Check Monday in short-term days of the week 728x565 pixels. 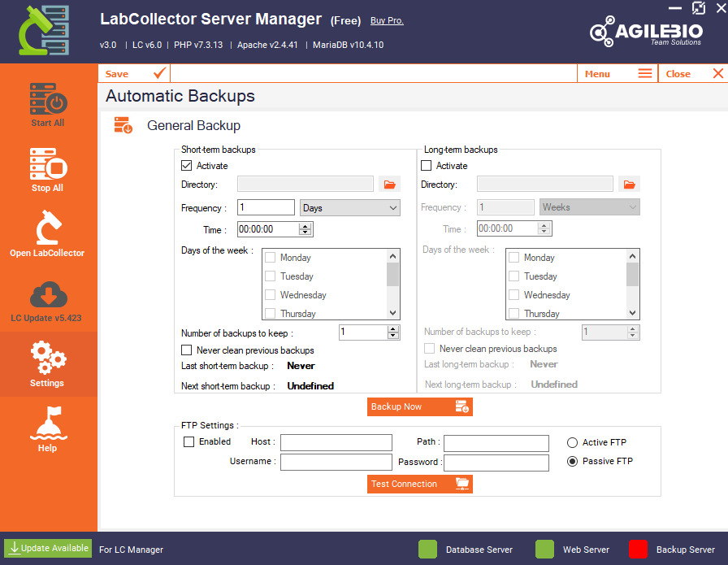[271, 258]
